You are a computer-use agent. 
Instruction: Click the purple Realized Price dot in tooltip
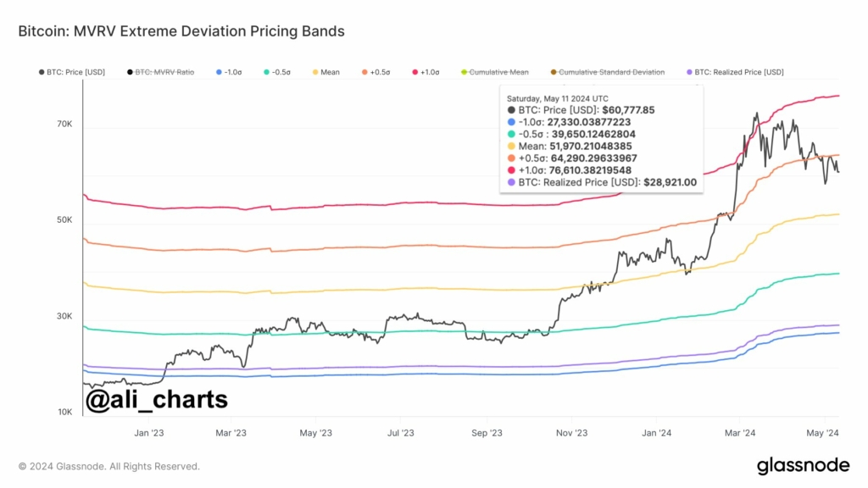[x=511, y=183]
